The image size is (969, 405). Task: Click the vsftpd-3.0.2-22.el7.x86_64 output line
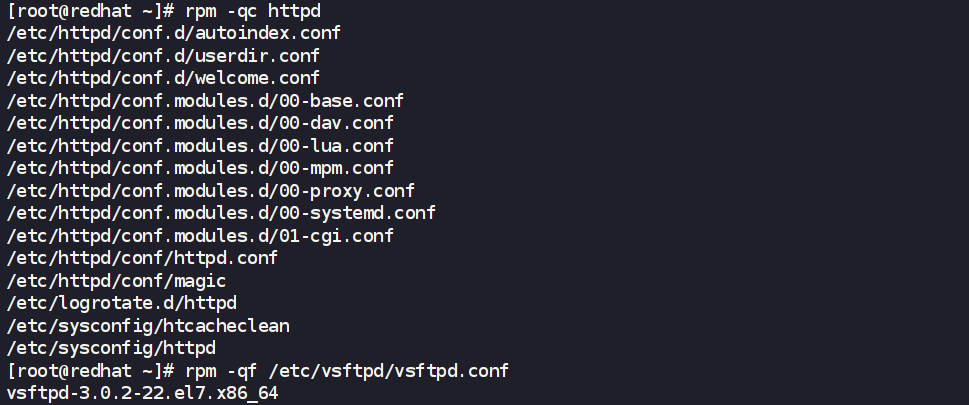141,393
